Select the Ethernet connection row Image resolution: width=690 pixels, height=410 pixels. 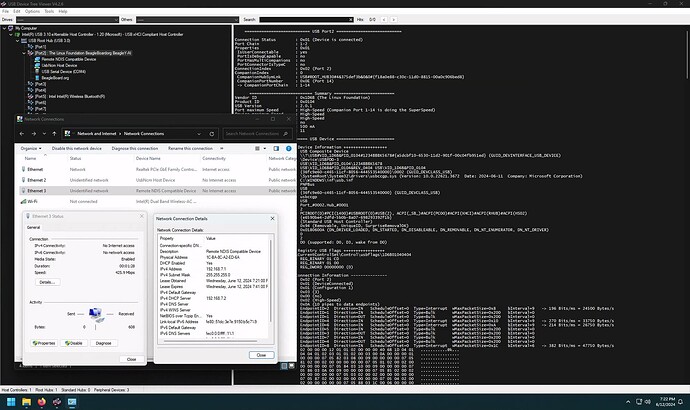pyautogui.click(x=156, y=169)
